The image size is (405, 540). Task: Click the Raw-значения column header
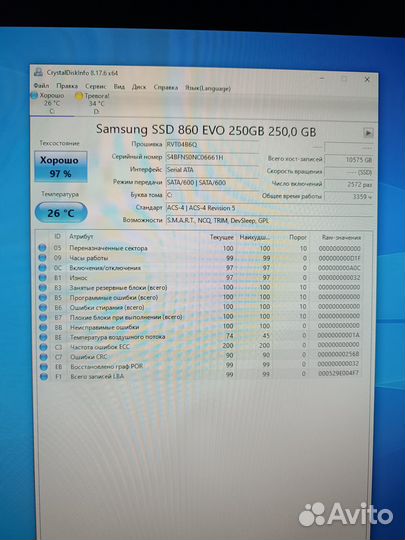click(x=341, y=237)
